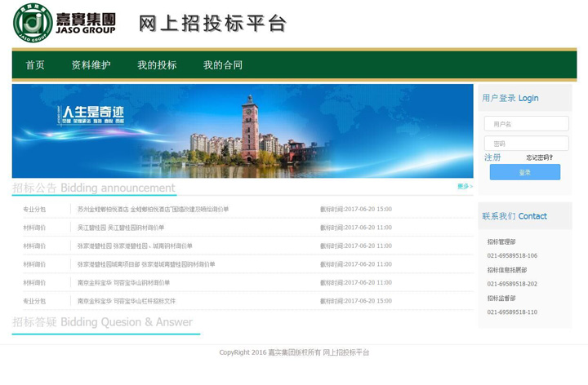The width and height of the screenshot is (588, 385).
Task: Click the JASO Group logo
Action: click(65, 23)
